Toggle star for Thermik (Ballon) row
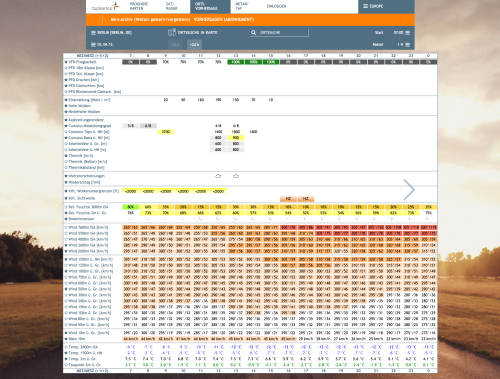 (66, 162)
